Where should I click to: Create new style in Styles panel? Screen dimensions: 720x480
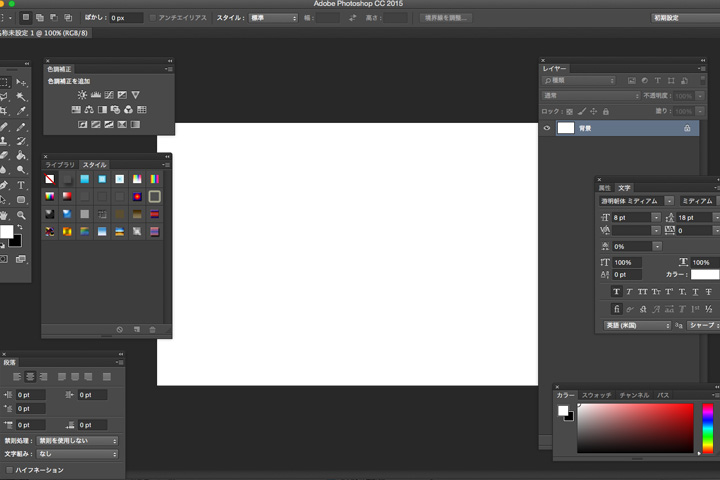(x=136, y=329)
